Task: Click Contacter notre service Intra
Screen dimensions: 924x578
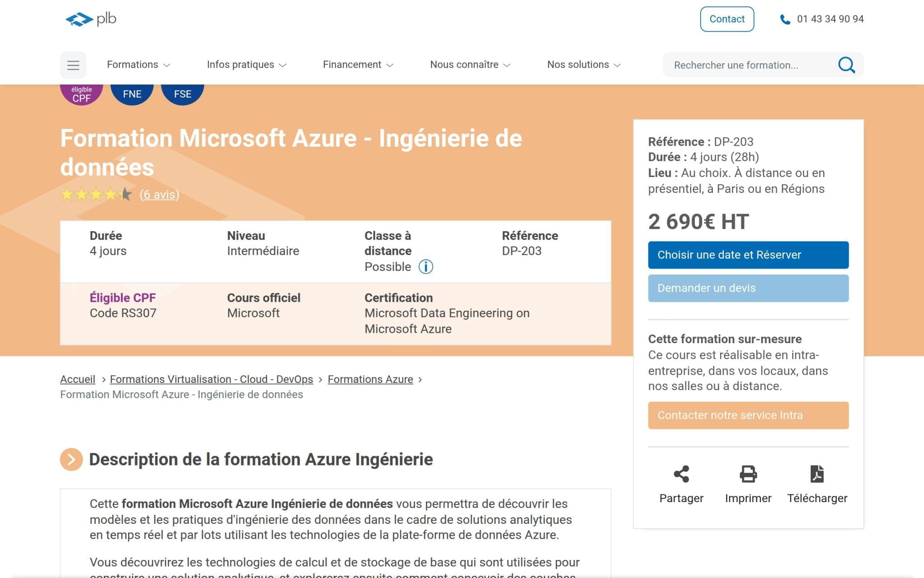Action: click(748, 415)
